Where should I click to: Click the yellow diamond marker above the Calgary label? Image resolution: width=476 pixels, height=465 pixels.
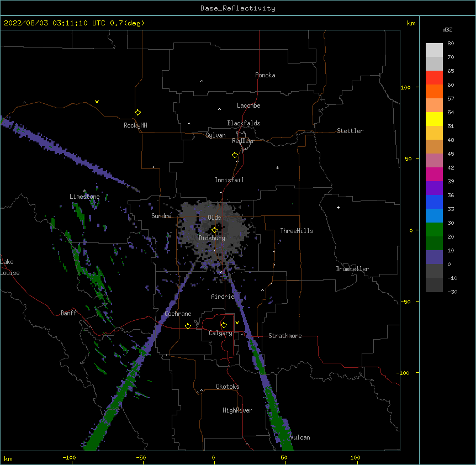coord(224,325)
